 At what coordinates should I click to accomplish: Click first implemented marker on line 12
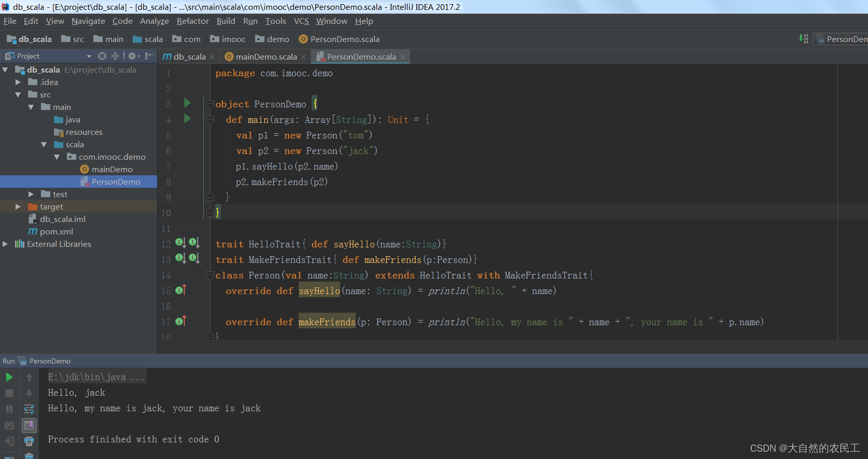click(x=180, y=243)
